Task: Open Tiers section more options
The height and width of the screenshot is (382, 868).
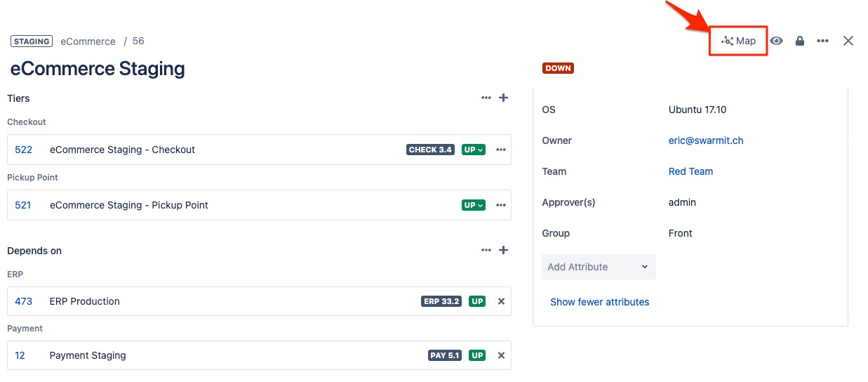Action: point(486,98)
